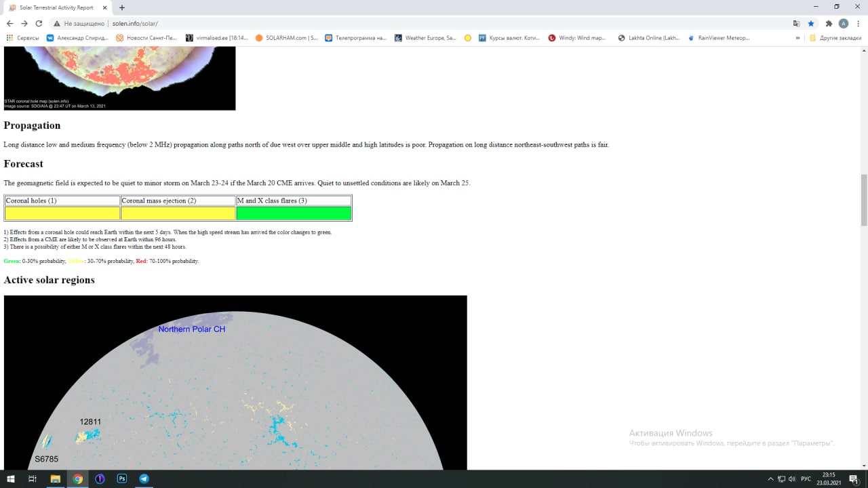
Task: Click the page vertical scrollbar thumb
Action: [863, 200]
